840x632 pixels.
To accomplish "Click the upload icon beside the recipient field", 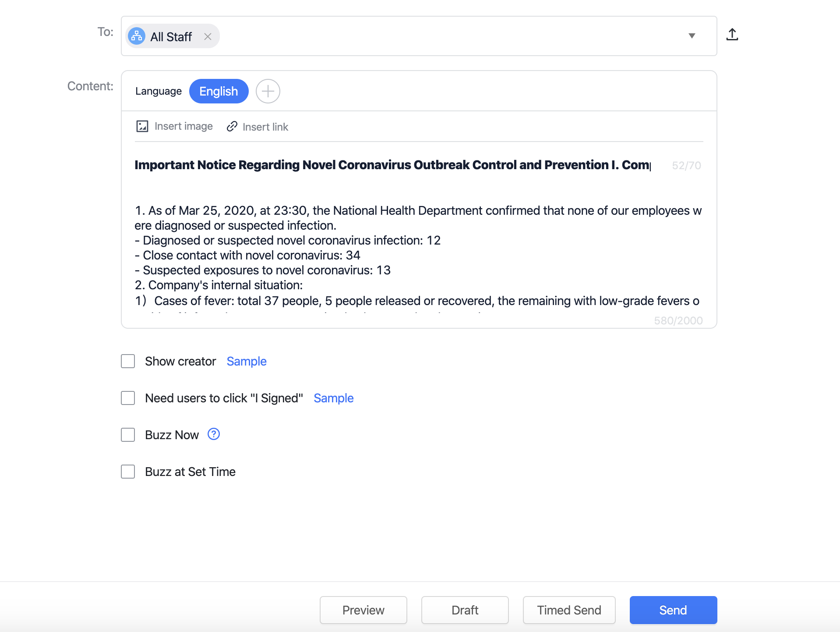I will (732, 35).
